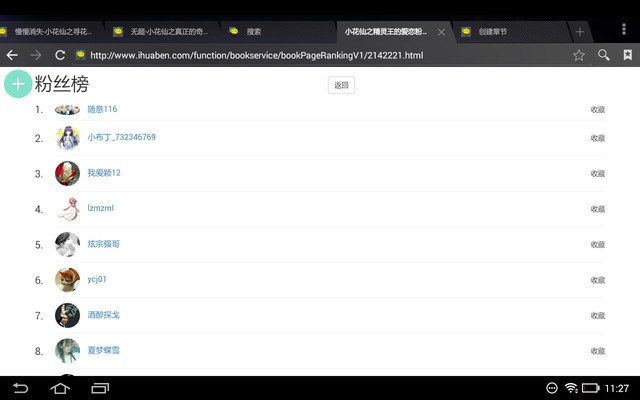Click 收藏 for user lzmzml
Screen dimensions: 640x400
[597, 209]
